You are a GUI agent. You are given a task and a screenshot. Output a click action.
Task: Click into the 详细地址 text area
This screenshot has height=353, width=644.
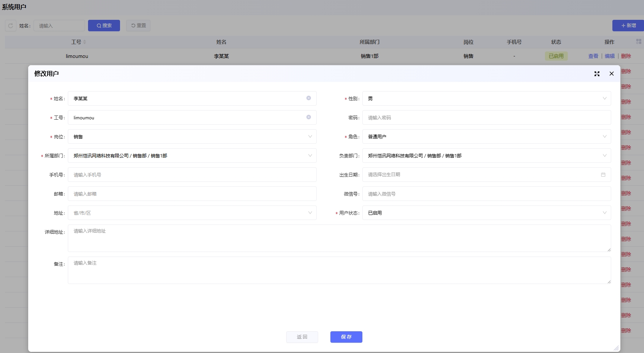[339, 238]
